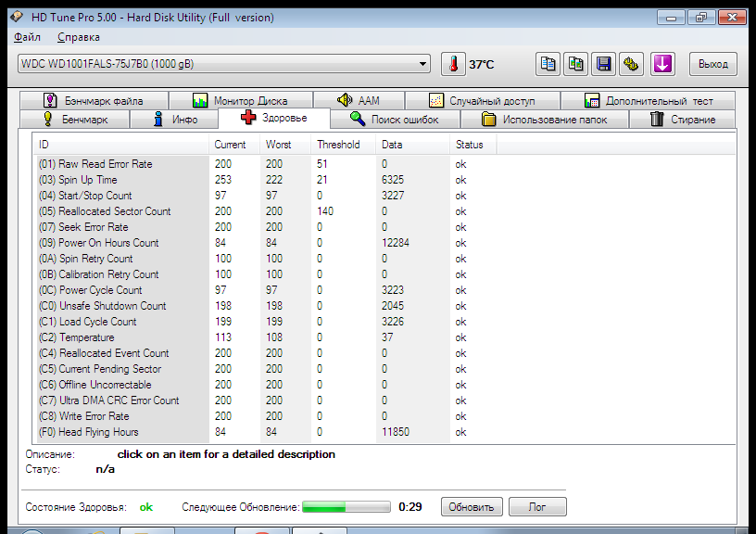Switch to the Случайный доступ tab
The image size is (756, 534).
(483, 101)
